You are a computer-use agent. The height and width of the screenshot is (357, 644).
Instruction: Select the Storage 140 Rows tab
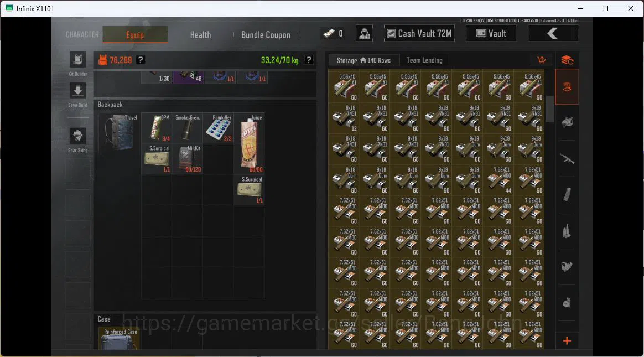tap(363, 60)
